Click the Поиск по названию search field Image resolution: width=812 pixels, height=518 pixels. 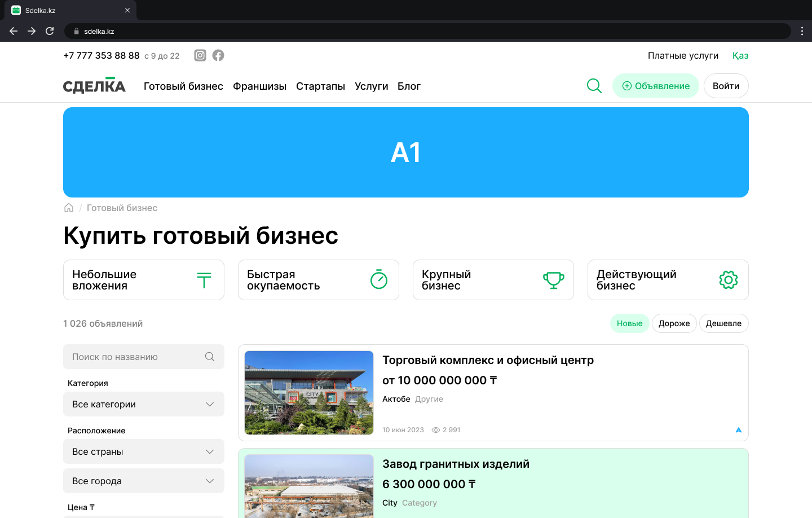135,357
